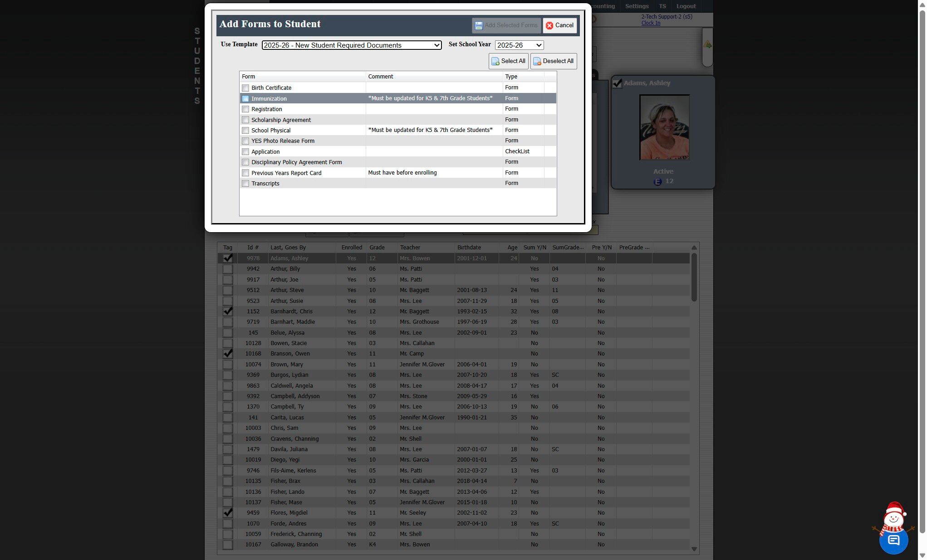Click the Add Selected Forms save icon

pos(479,25)
